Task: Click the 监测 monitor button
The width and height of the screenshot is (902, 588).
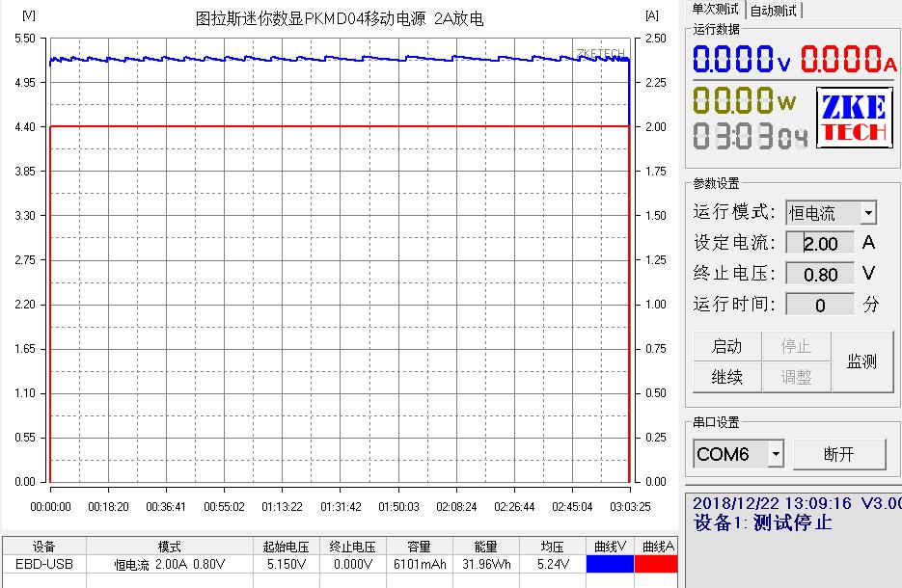Action: (x=863, y=361)
